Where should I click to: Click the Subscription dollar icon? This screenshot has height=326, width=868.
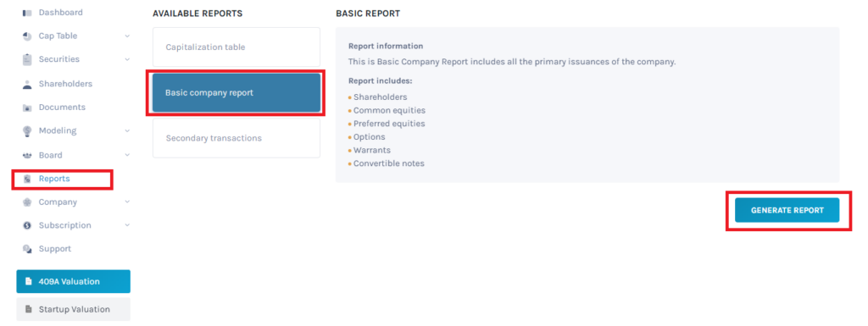26,225
